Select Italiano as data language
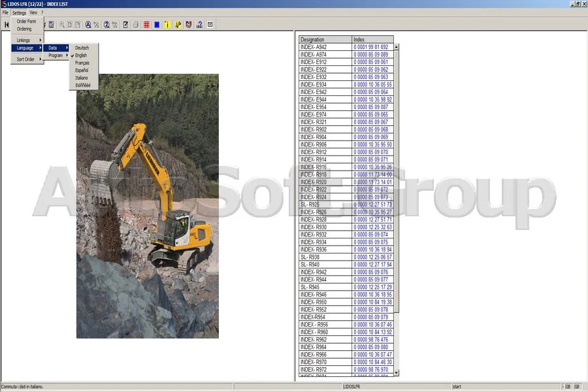Image resolution: width=588 pixels, height=392 pixels. click(82, 77)
